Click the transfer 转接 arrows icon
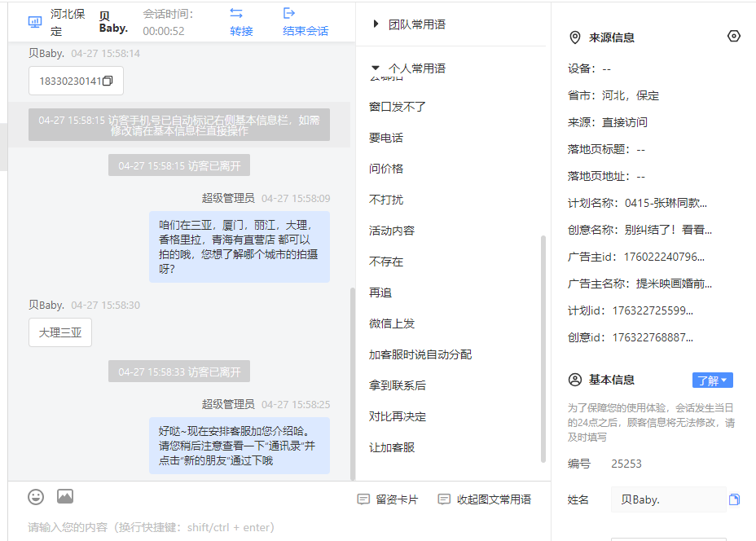This screenshot has height=541, width=756. [x=236, y=13]
